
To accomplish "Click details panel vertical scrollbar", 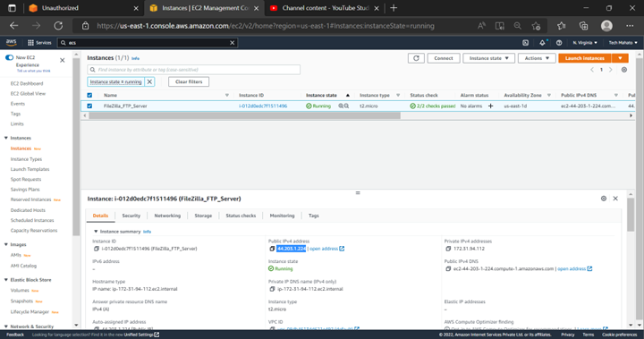I will 630,216.
